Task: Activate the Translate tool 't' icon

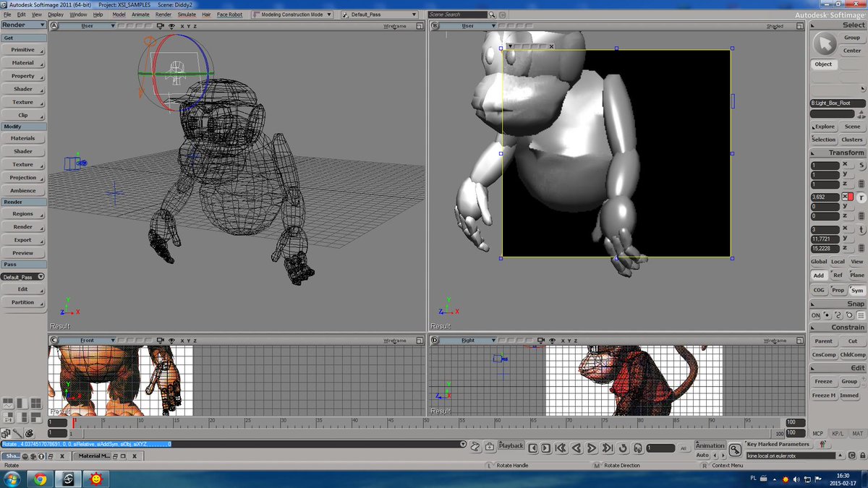Action: 861,228
